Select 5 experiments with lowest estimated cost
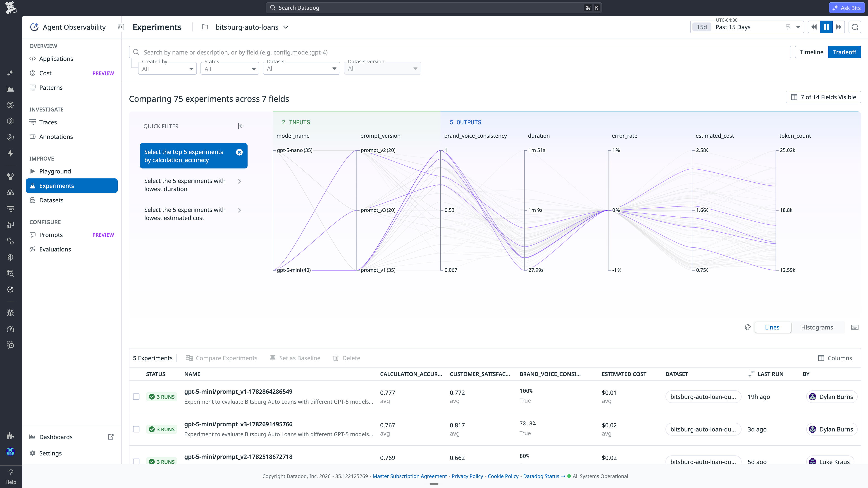868x488 pixels. [193, 214]
